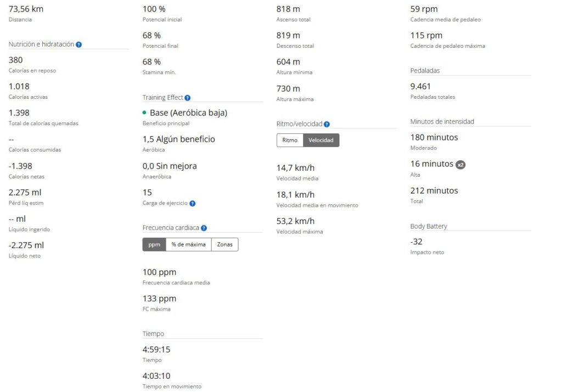
Task: Click the 9.461 Pedaladas totales value
Action: coord(421,86)
